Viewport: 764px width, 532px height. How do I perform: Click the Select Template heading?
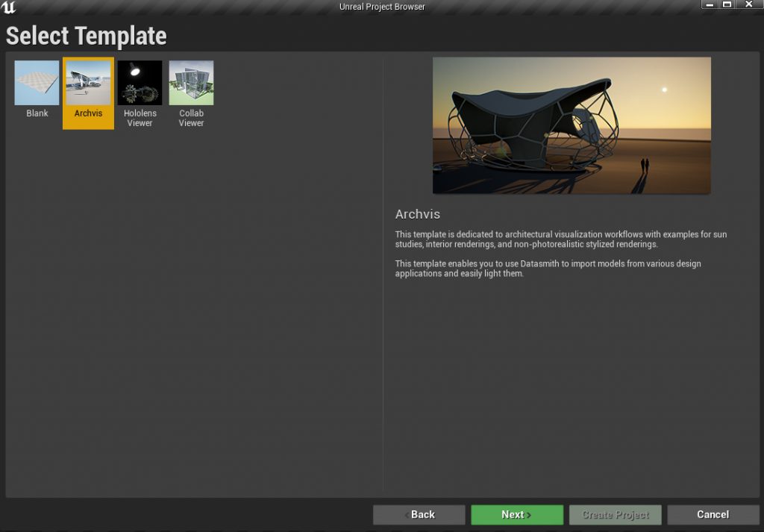(x=87, y=36)
